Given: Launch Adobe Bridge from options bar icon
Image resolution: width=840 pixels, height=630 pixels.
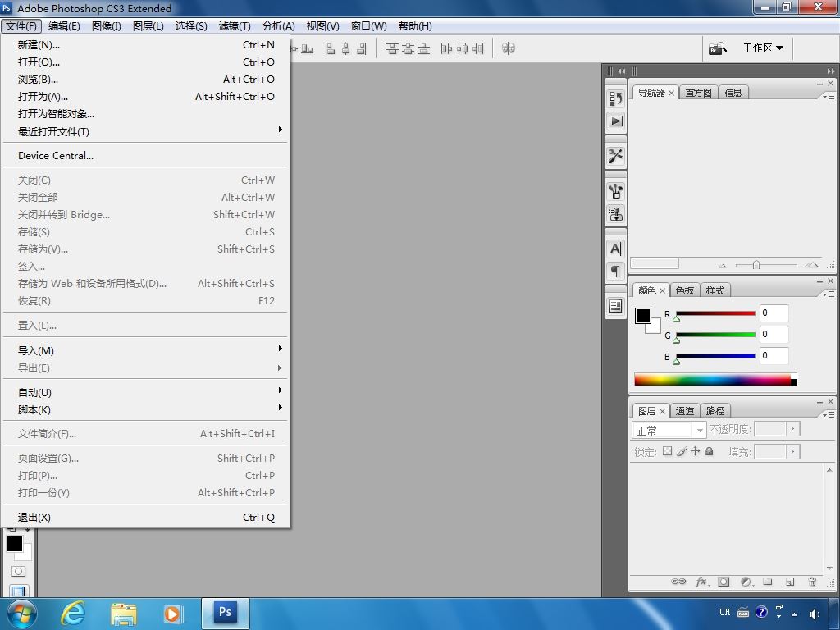Looking at the screenshot, I should [x=718, y=48].
